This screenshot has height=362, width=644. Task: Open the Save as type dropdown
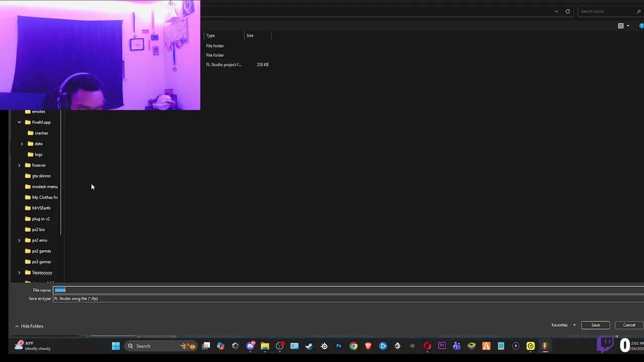348,299
